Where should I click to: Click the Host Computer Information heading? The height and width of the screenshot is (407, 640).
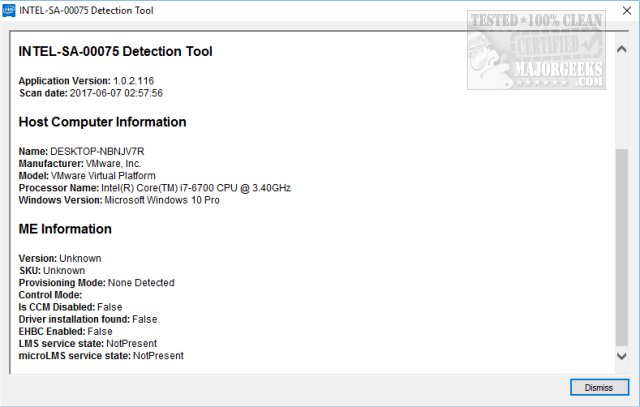pyautogui.click(x=102, y=122)
